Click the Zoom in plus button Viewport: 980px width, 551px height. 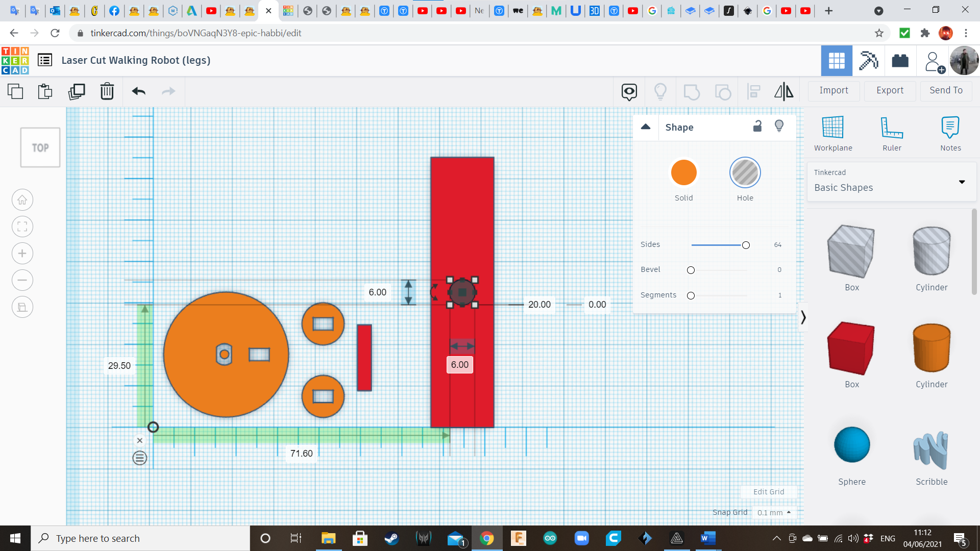coord(22,254)
